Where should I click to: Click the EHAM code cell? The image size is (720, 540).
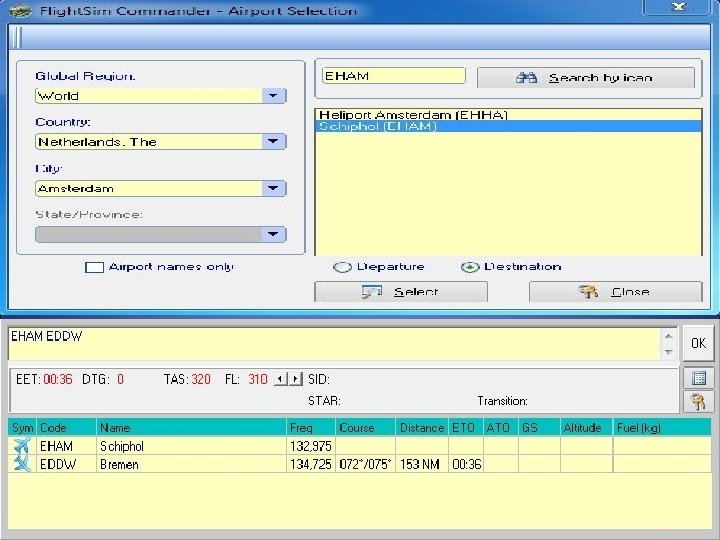coord(66,446)
